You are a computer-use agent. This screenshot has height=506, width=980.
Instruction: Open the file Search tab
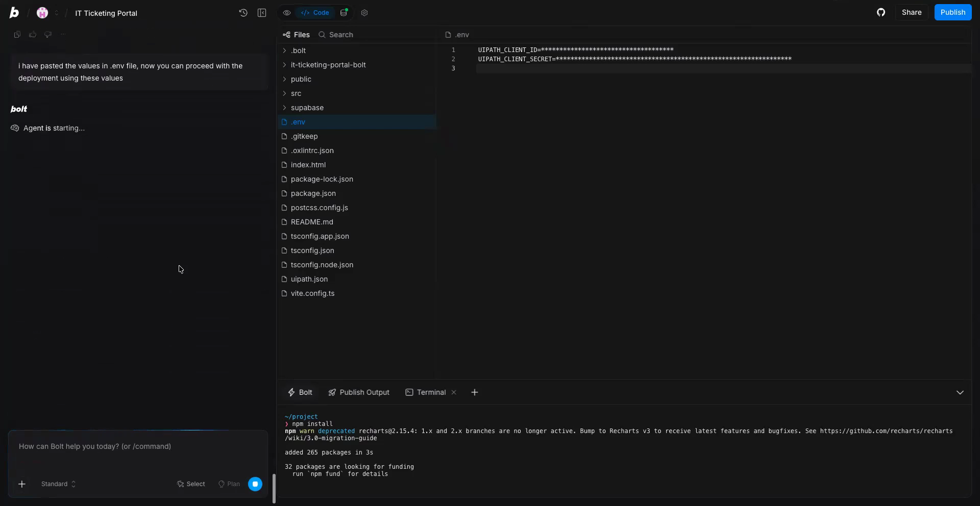point(336,35)
